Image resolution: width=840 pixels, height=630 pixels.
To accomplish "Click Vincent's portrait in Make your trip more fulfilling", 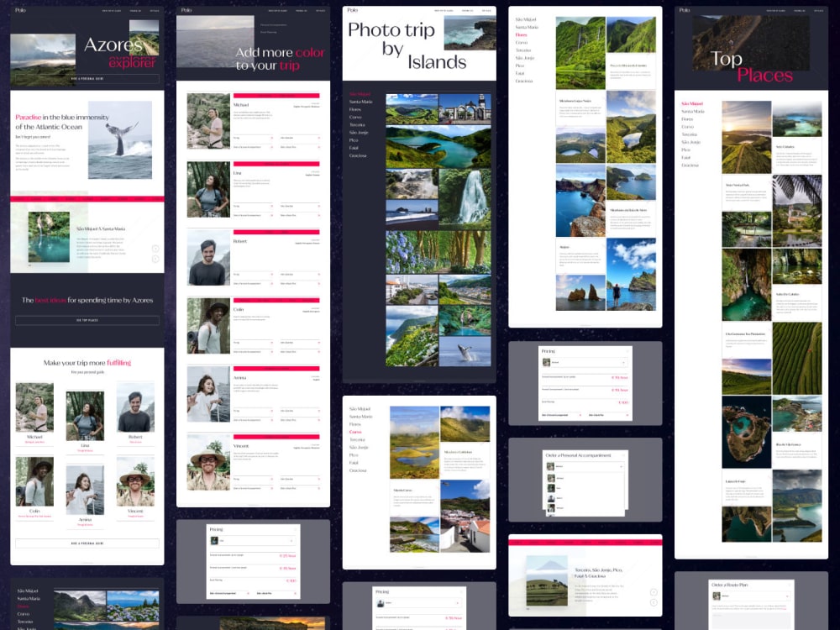I will click(135, 481).
